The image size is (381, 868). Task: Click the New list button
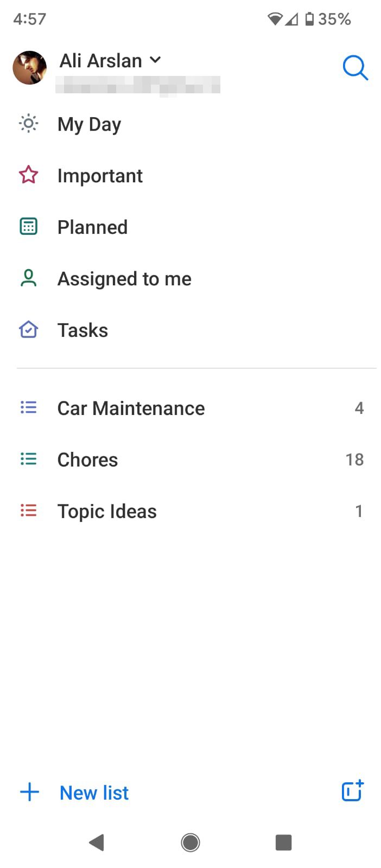pyautogui.click(x=94, y=793)
